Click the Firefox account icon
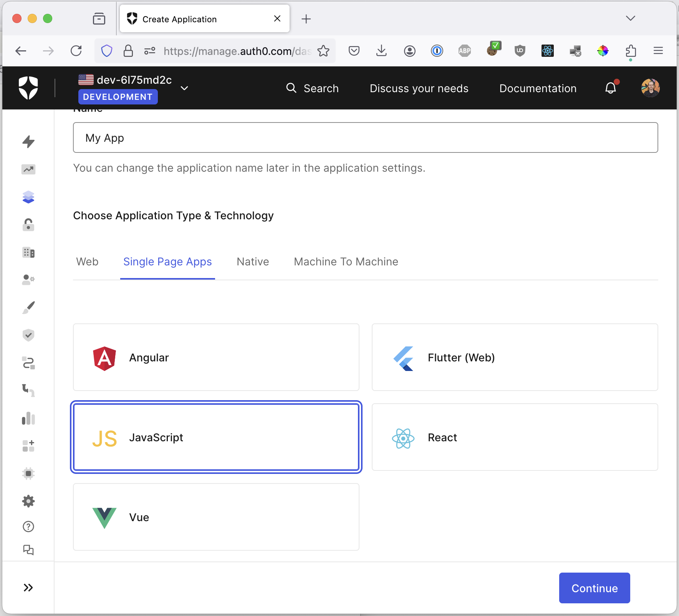Image resolution: width=679 pixels, height=616 pixels. click(x=409, y=51)
